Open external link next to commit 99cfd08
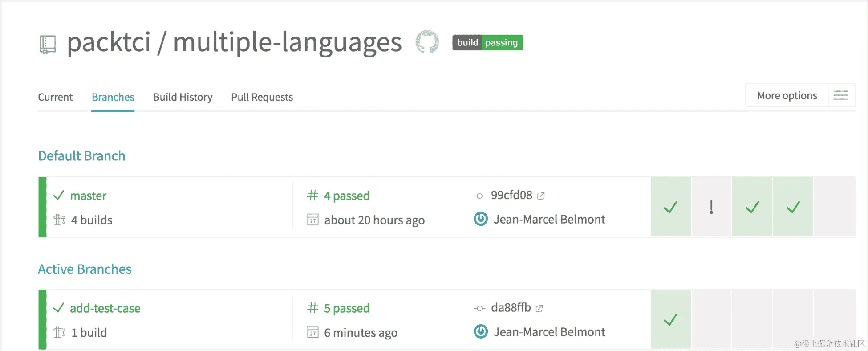The image size is (868, 351). (x=541, y=196)
